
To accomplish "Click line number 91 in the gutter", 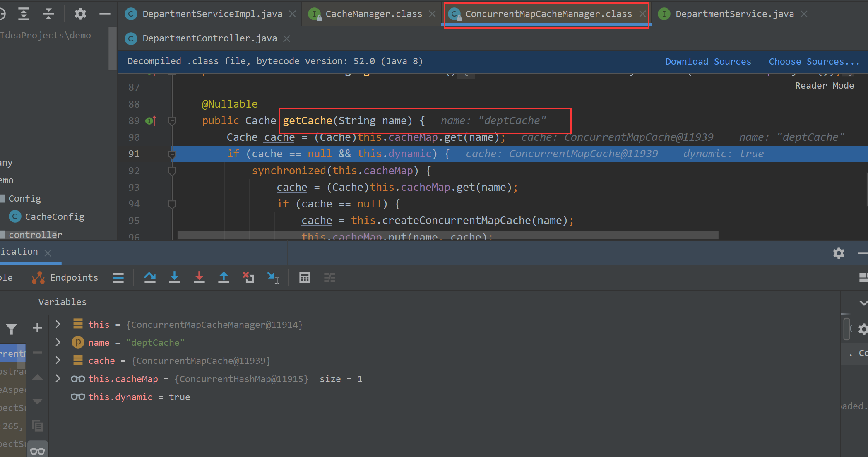I will pyautogui.click(x=134, y=154).
